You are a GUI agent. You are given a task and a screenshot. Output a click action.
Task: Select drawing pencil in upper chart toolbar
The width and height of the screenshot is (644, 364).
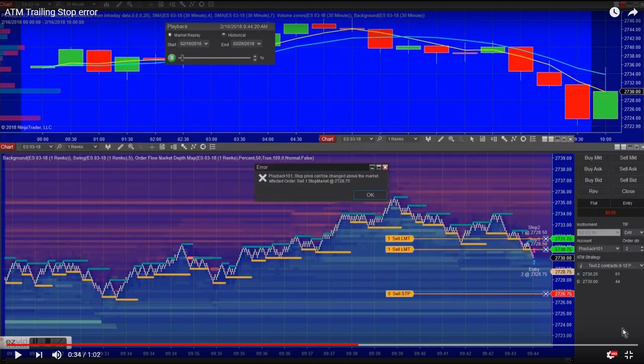pos(440,139)
